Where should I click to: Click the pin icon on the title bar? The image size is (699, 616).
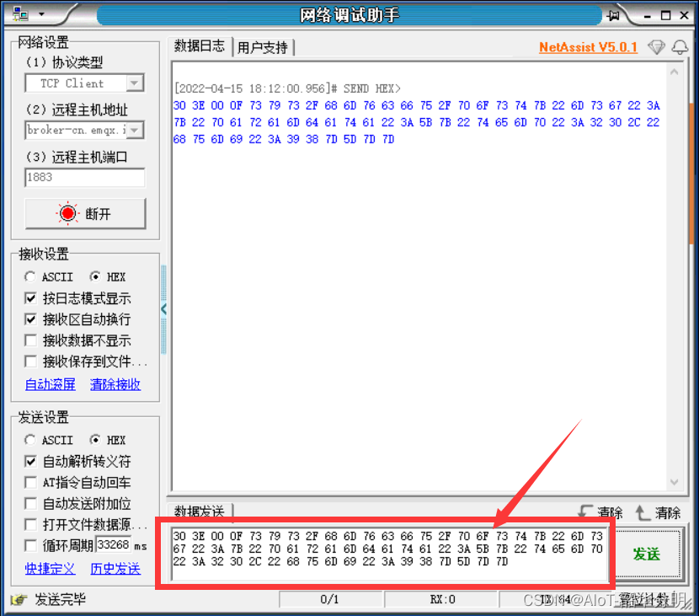[614, 14]
